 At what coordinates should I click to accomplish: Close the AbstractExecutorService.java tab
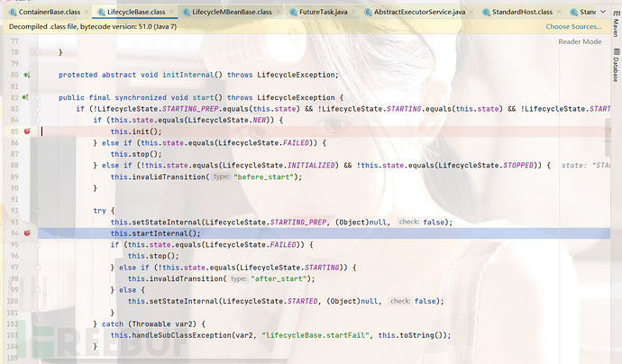tap(471, 12)
